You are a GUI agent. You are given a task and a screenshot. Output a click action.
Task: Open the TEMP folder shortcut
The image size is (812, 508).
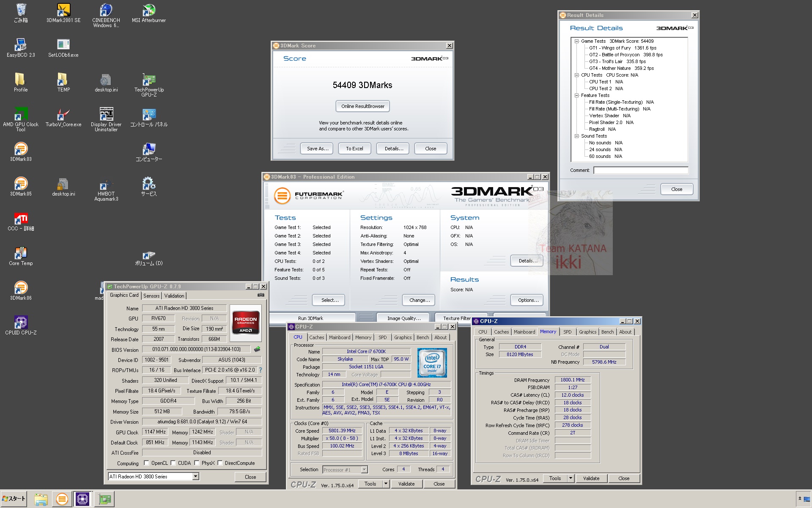[63, 82]
